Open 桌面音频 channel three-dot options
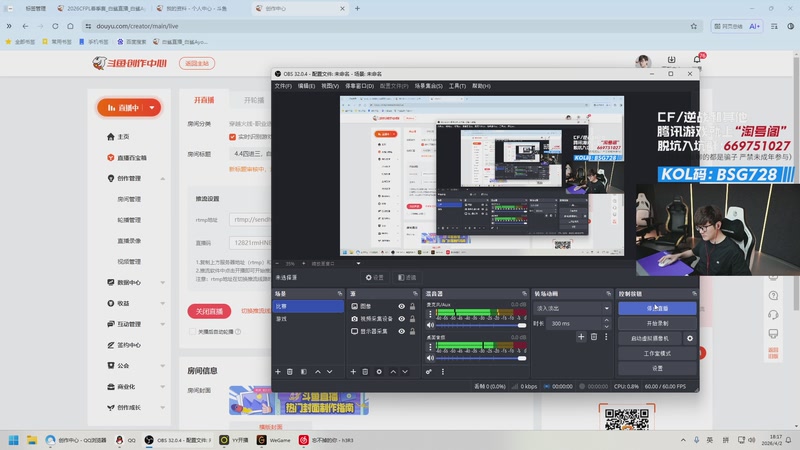The image size is (800, 450). [430, 346]
